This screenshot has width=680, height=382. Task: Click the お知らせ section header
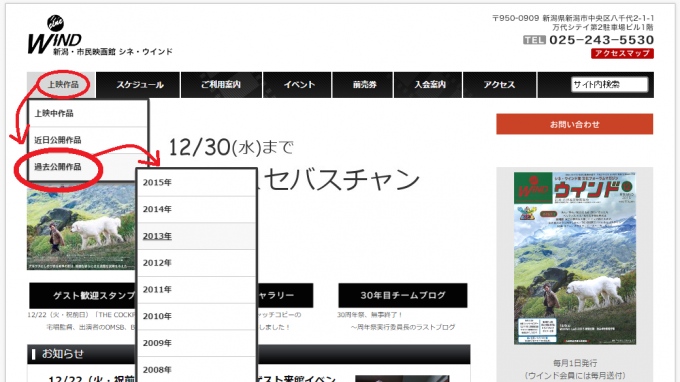tap(248, 354)
